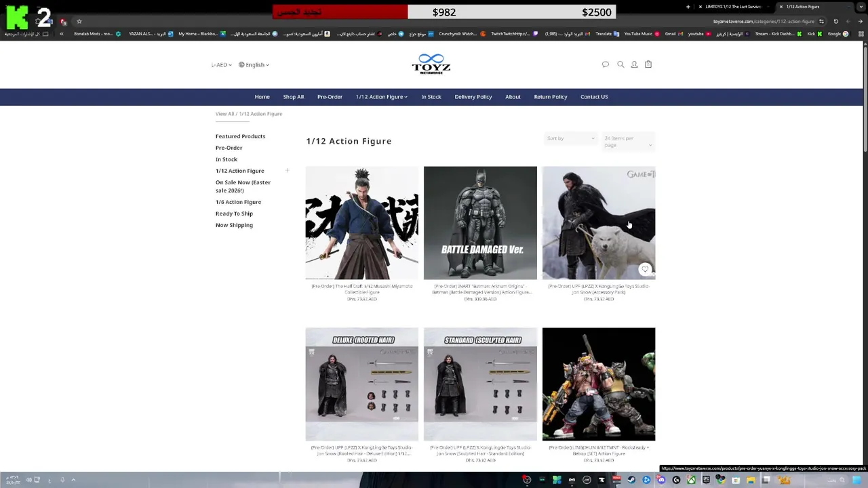868x488 pixels.
Task: Open File Explorer folder in taskbar
Action: pyautogui.click(x=751, y=480)
